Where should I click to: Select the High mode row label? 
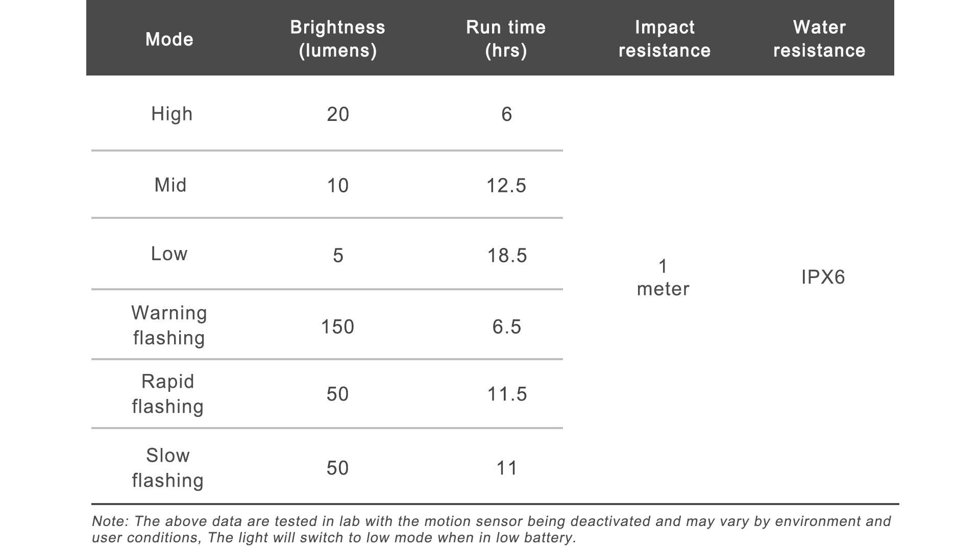172,114
